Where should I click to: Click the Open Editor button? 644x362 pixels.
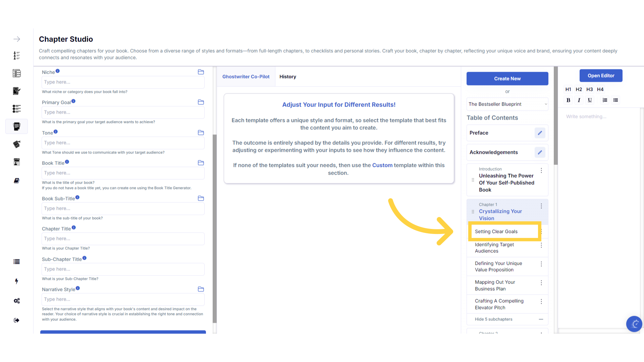[x=601, y=76]
